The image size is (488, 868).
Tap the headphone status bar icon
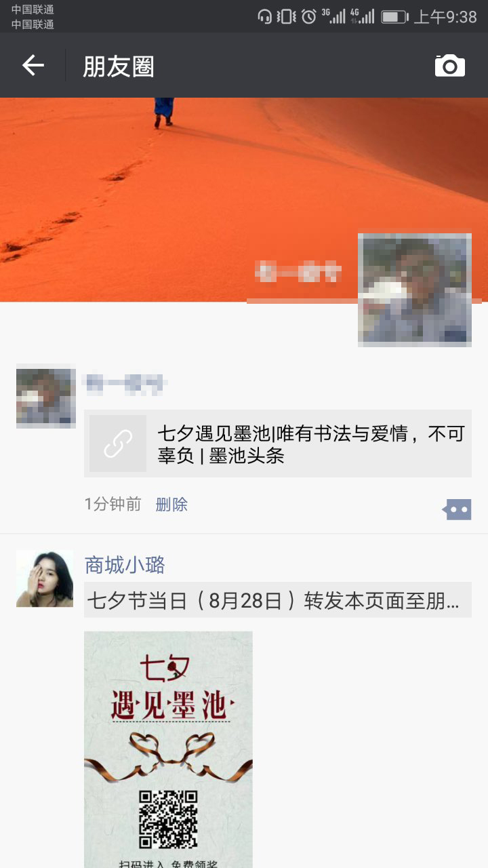265,16
